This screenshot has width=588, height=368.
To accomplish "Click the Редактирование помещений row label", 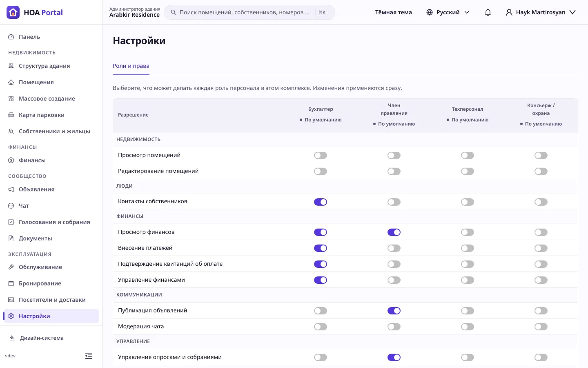I will (158, 171).
